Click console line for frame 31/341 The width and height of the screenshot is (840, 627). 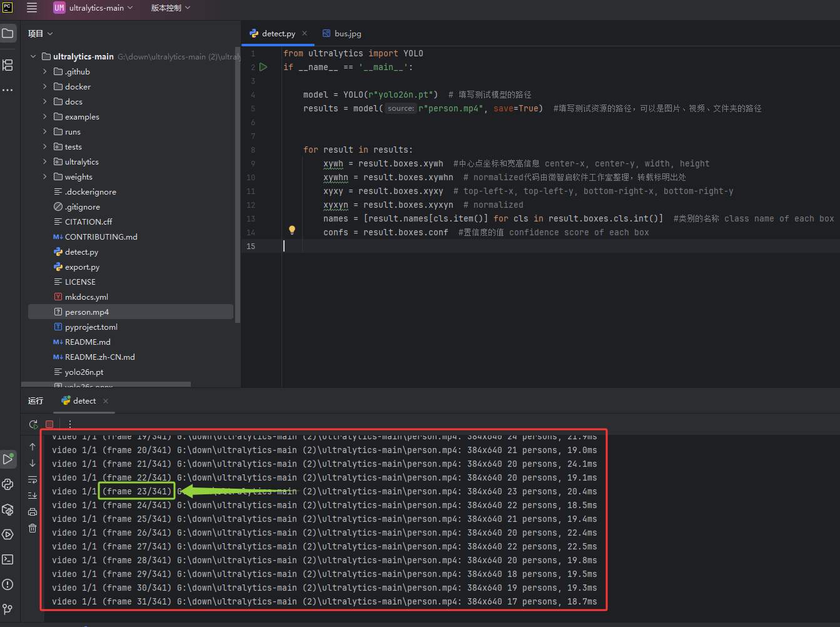pyautogui.click(x=324, y=601)
